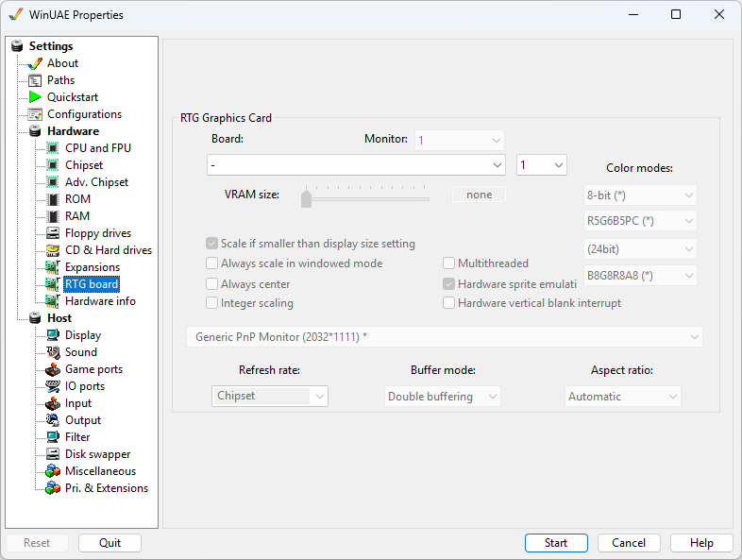Click the Output icon
Screen dimensions: 742x560
coord(53,420)
